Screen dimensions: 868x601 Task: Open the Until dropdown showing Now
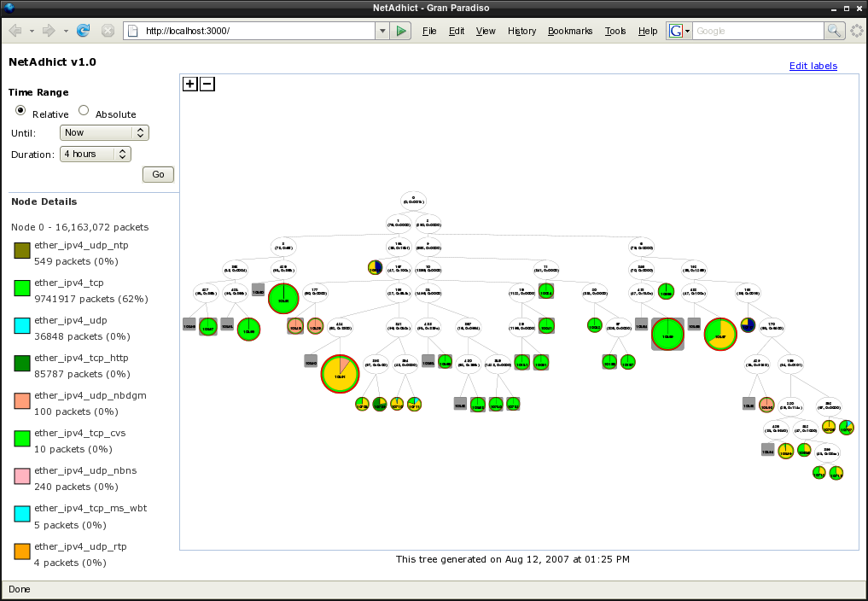[104, 132]
